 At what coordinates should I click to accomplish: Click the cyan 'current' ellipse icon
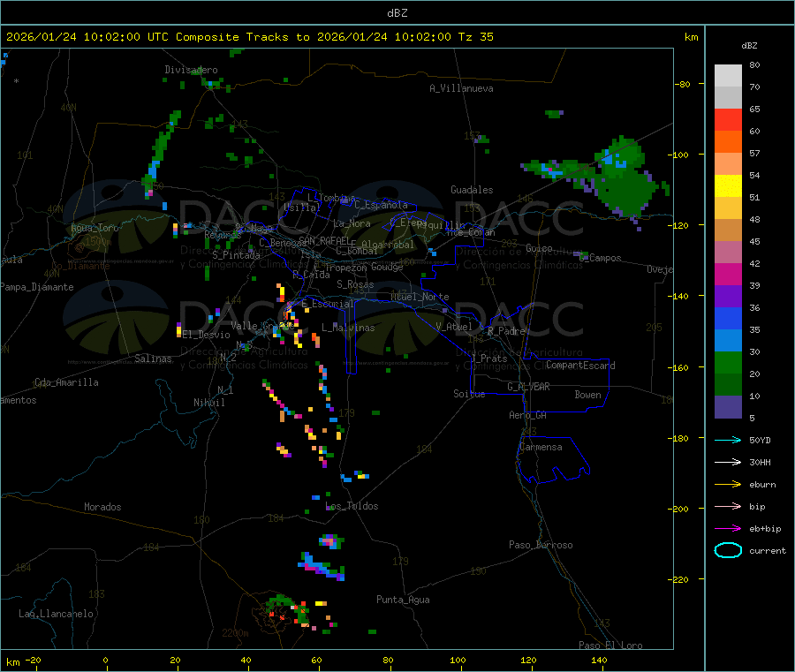[x=728, y=550]
